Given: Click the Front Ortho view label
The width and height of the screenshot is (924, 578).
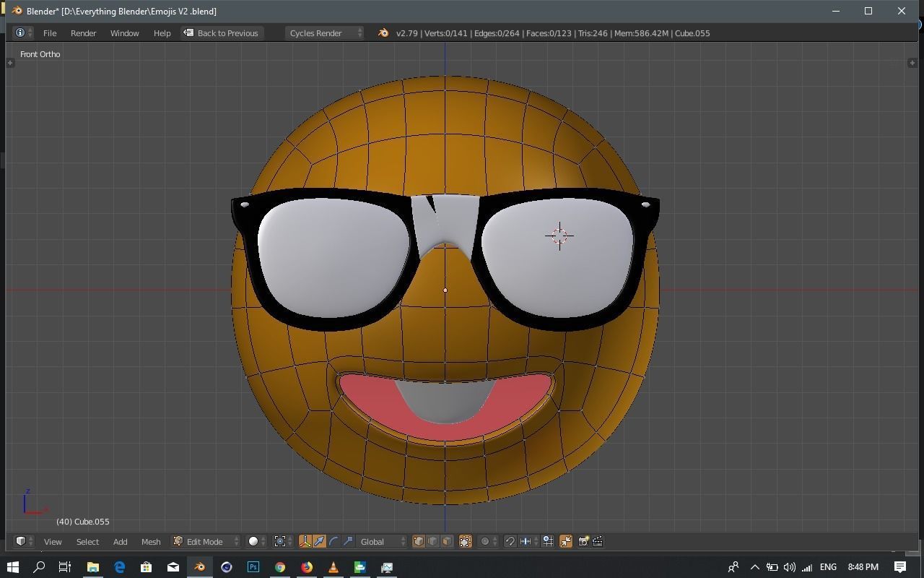Looking at the screenshot, I should 40,54.
